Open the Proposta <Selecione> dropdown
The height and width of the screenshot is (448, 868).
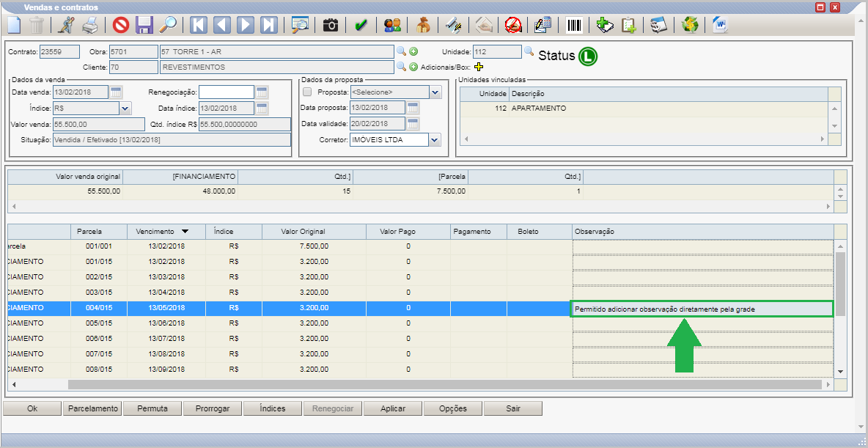coord(435,92)
